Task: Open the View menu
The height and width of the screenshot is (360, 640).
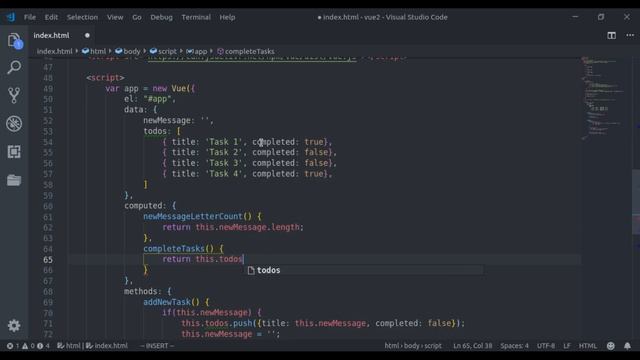Action: (x=115, y=17)
